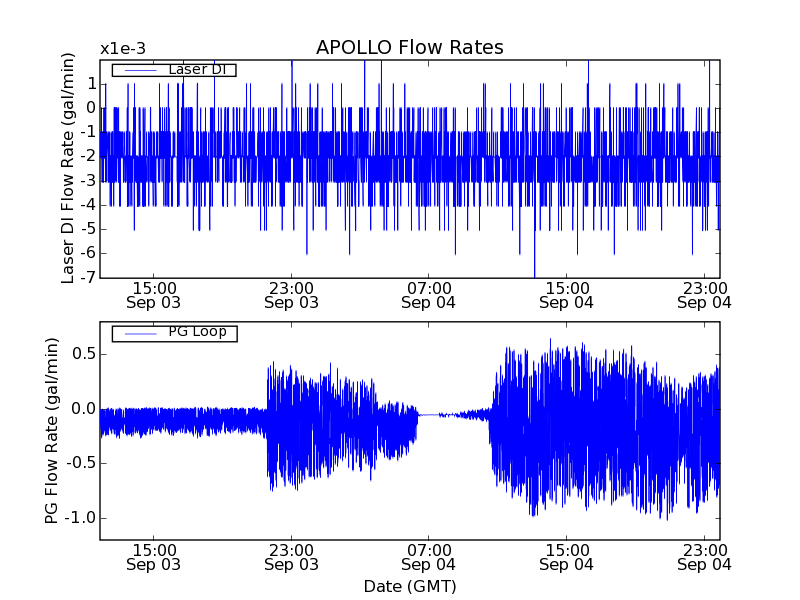Click the "-4" tick on Laser DI axis
The image size is (800, 600).
coord(88,205)
